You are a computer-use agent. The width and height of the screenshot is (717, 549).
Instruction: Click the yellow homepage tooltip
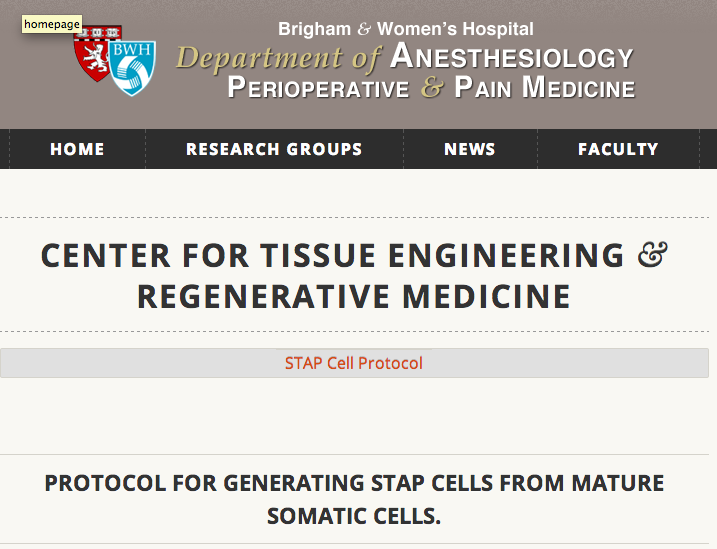52,24
